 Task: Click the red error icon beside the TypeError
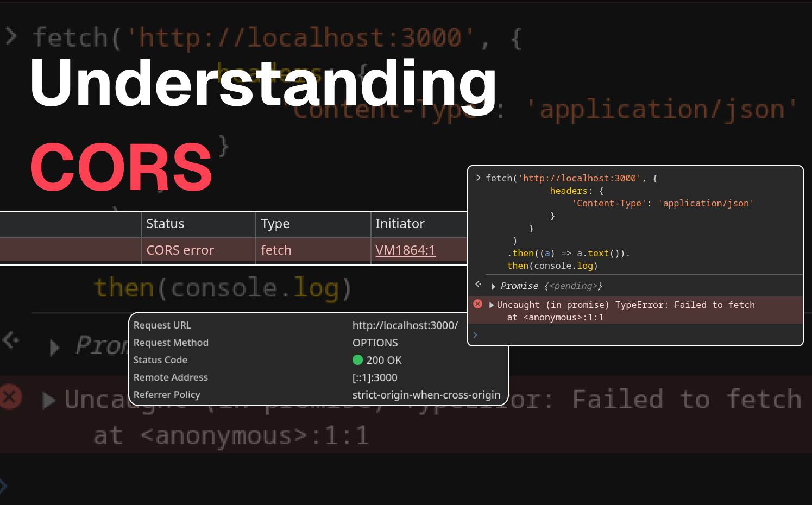click(477, 304)
